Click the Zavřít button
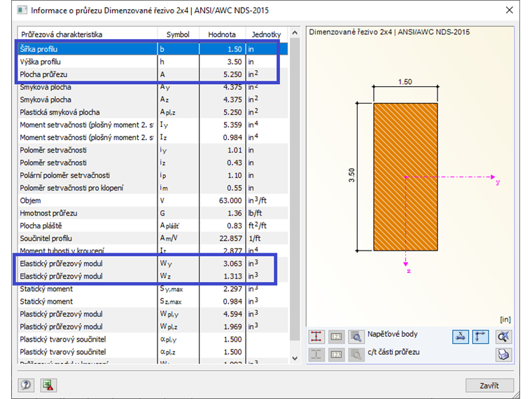 (489, 386)
